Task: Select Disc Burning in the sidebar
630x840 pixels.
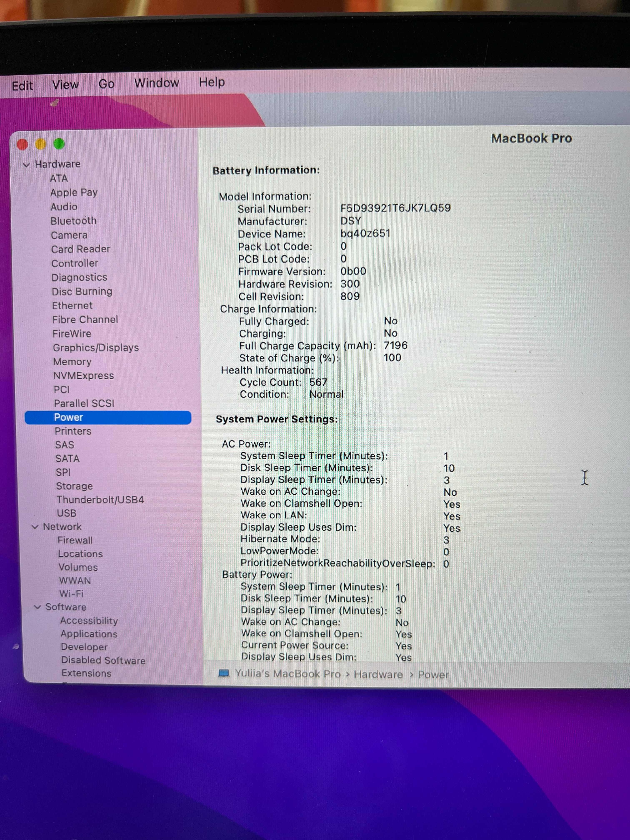Action: pyautogui.click(x=82, y=292)
